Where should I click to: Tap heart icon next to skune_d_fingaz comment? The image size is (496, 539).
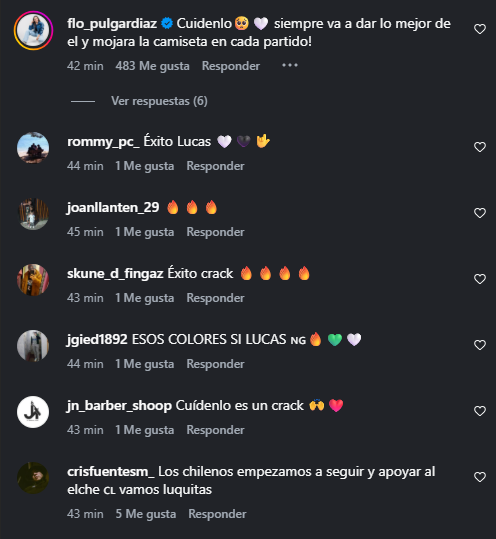tap(480, 279)
